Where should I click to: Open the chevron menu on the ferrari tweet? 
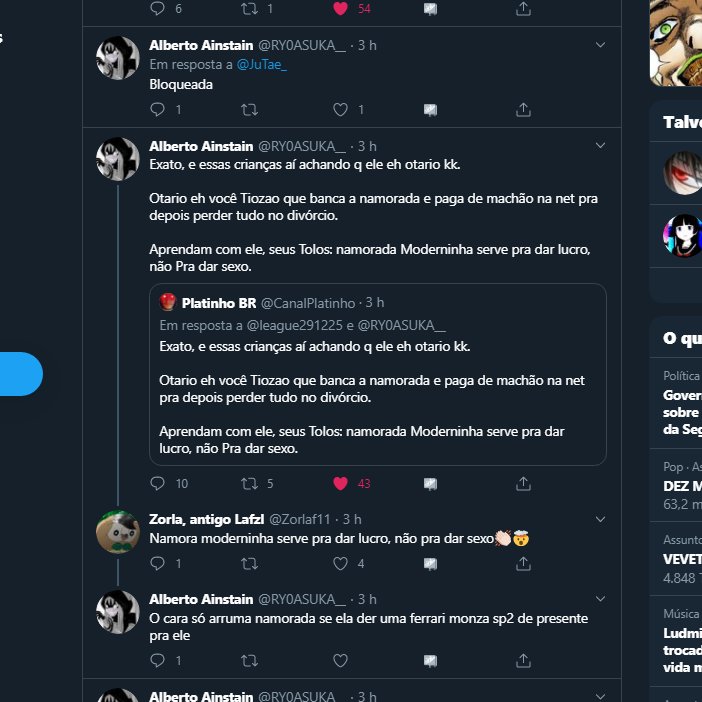[600, 599]
